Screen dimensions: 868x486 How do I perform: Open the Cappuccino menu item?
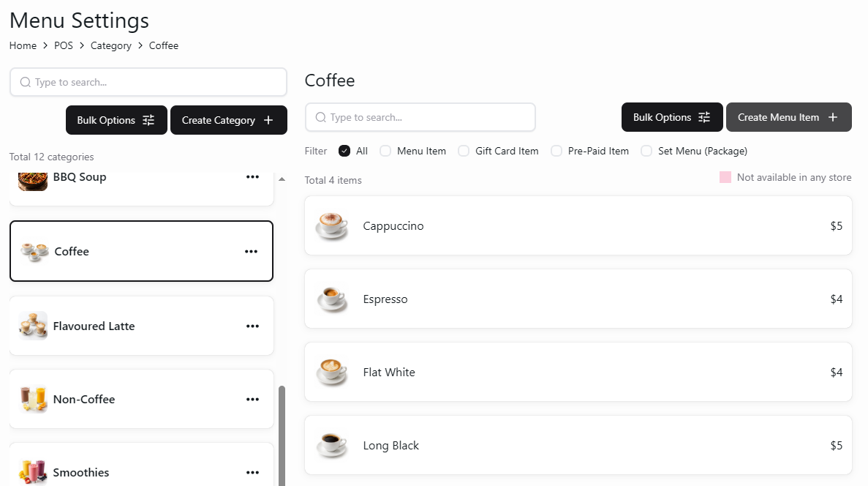(578, 225)
